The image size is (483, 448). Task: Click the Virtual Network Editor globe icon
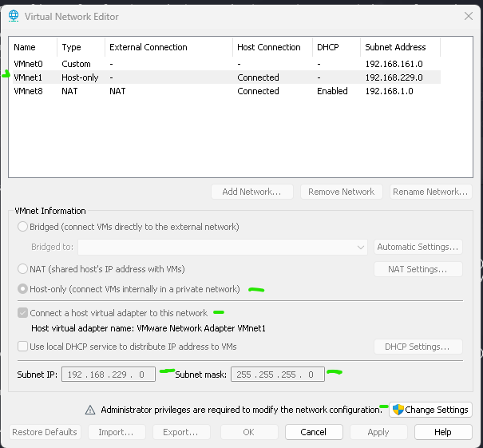[14, 16]
